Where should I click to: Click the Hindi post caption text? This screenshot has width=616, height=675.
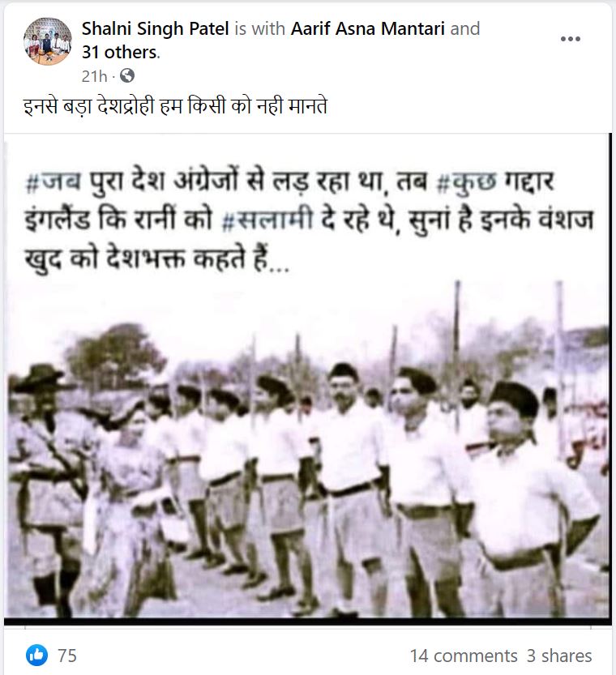(x=175, y=106)
